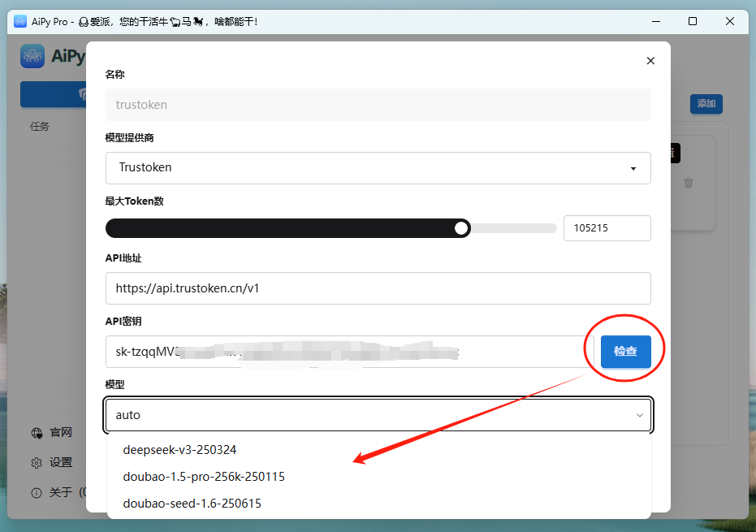Click the API地址 field with api.trustoken.cn
Screen dimensions: 756x532
click(x=378, y=288)
